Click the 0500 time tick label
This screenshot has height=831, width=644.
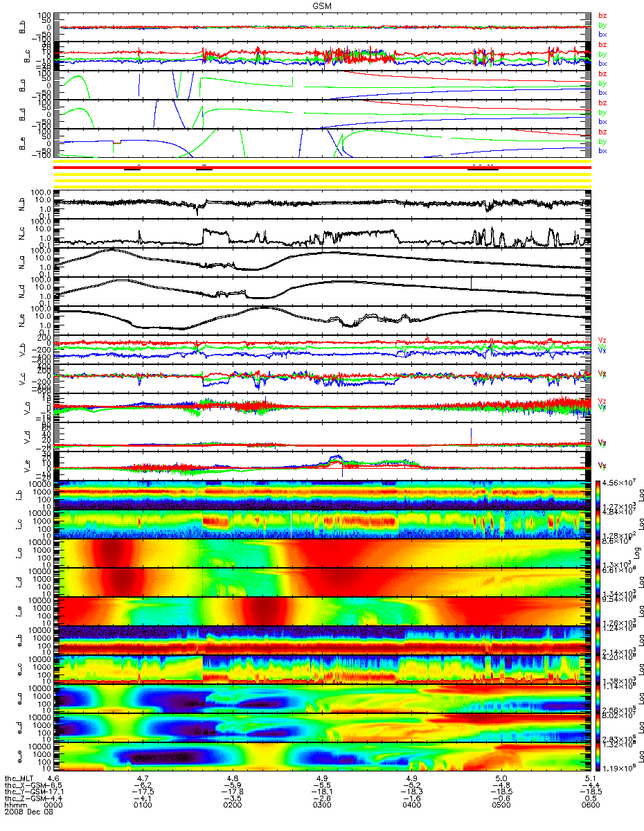[x=501, y=805]
